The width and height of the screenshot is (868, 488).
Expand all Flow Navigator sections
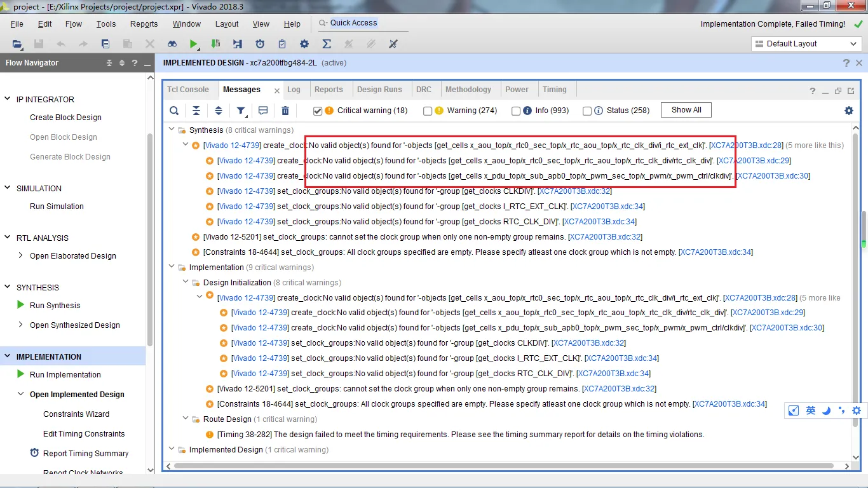122,63
